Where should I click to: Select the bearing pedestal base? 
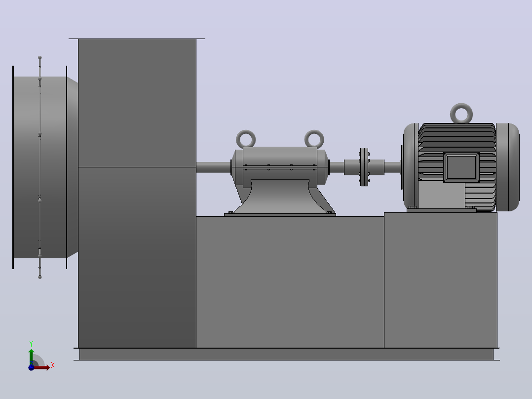pyautogui.click(x=280, y=198)
